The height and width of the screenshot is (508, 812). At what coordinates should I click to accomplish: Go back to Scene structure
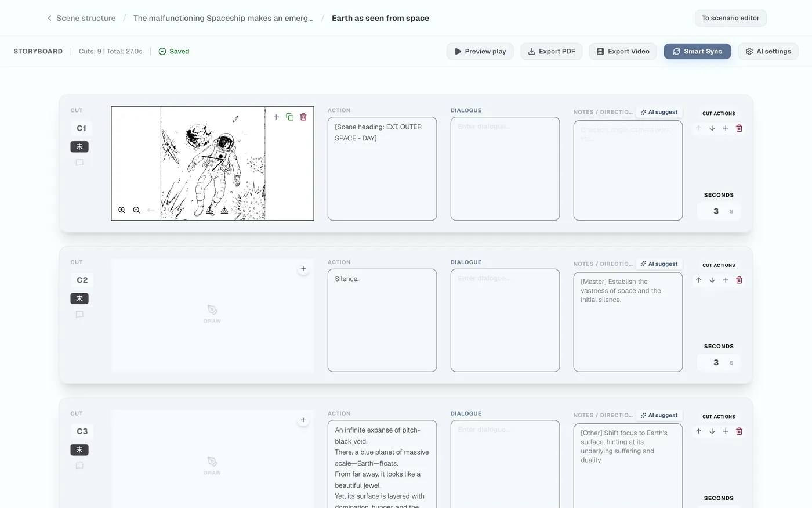click(x=81, y=18)
